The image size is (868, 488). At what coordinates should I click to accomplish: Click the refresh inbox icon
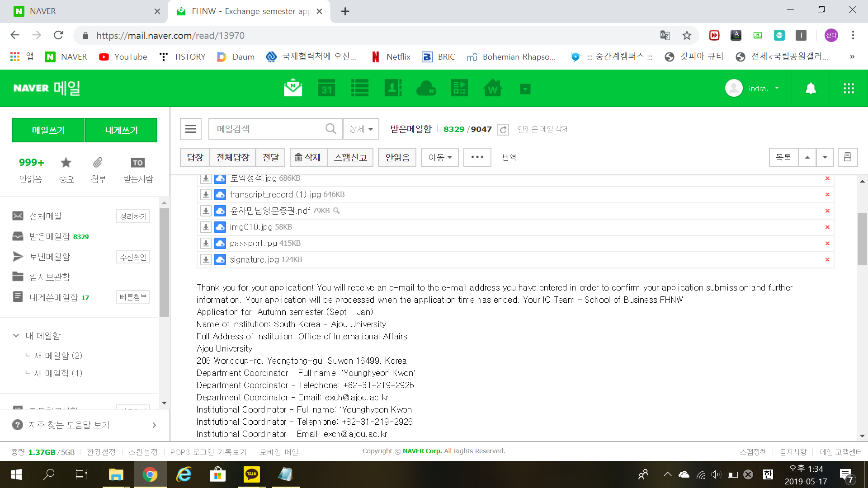point(503,130)
